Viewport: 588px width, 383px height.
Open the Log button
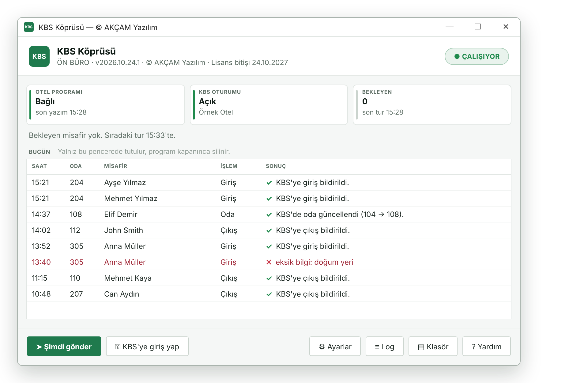click(385, 346)
